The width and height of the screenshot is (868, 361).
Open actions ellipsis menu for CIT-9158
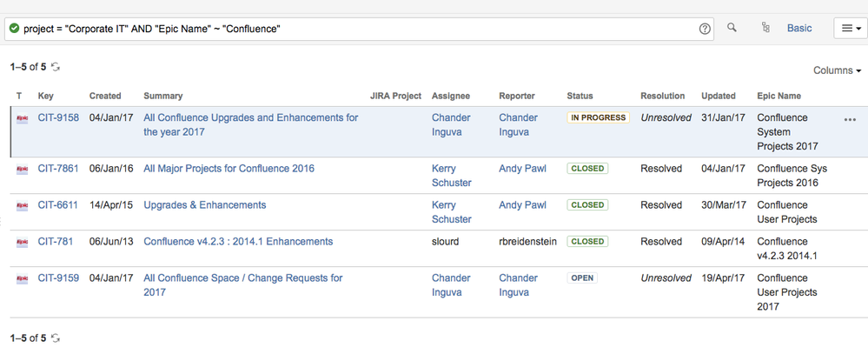851,119
